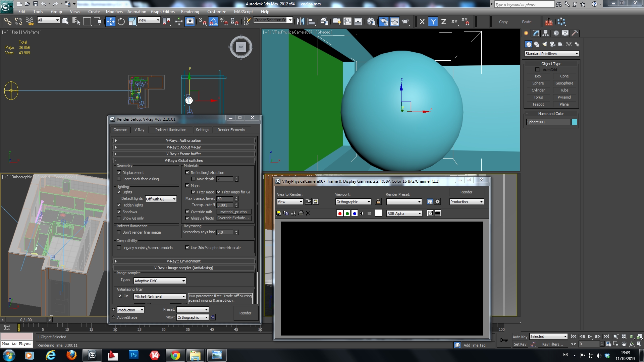Switch to the Indirect illumination tab

(x=170, y=130)
